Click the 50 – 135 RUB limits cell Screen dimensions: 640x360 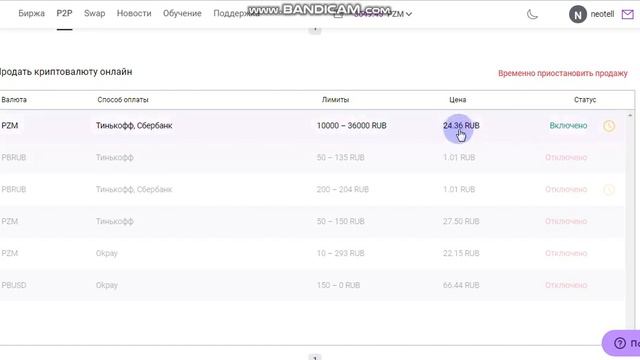pyautogui.click(x=340, y=158)
